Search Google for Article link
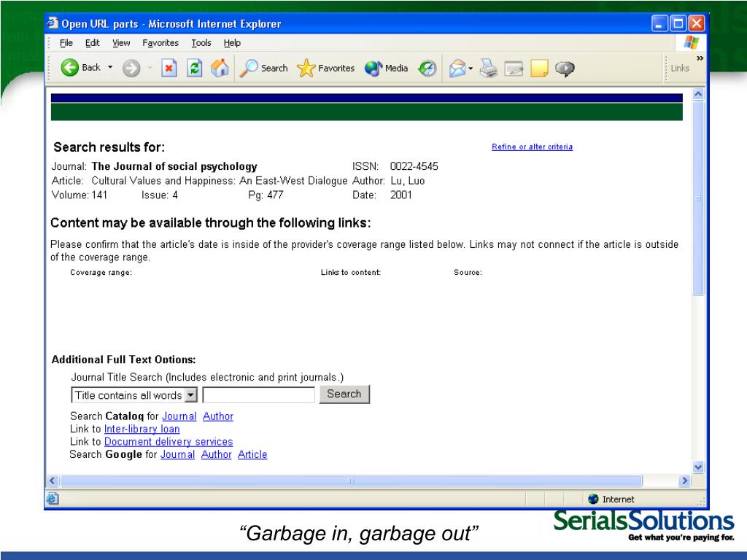 (x=252, y=454)
